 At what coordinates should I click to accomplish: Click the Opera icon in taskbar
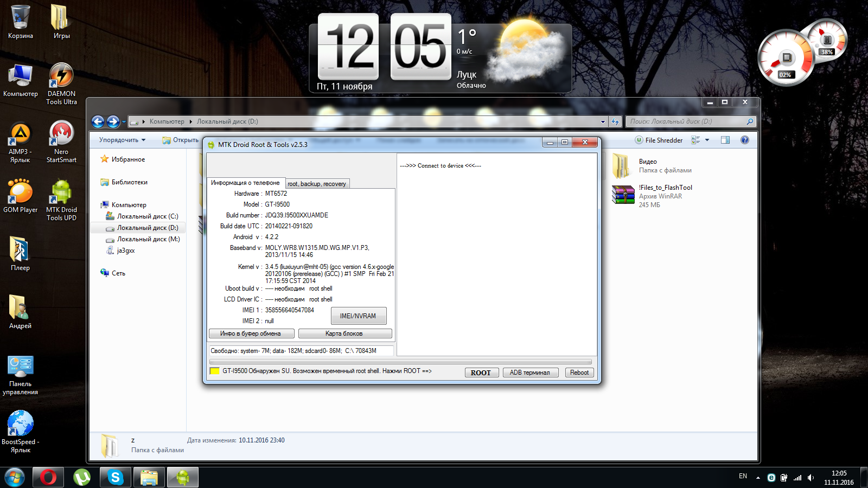(48, 477)
